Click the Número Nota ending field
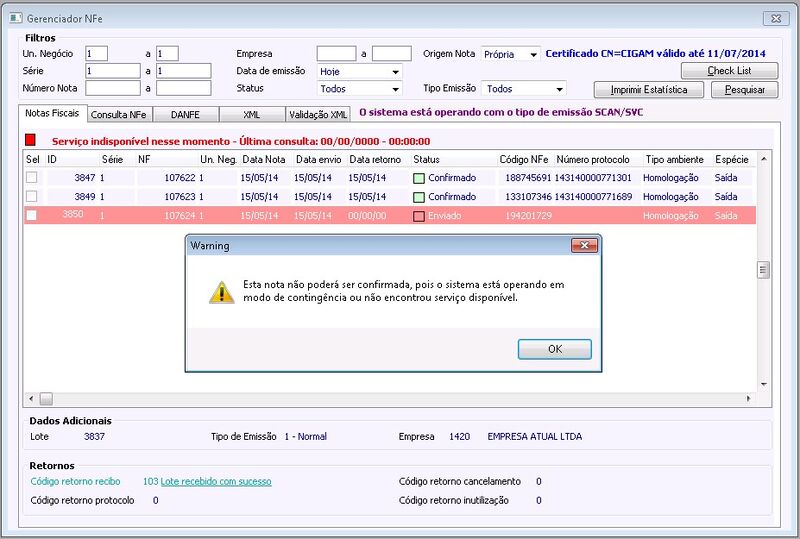 click(x=184, y=88)
